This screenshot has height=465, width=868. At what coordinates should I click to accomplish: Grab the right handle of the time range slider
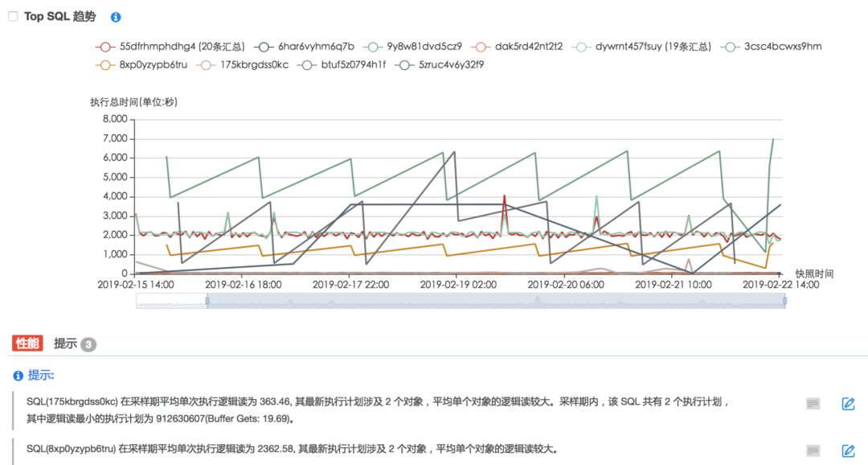coord(785,300)
